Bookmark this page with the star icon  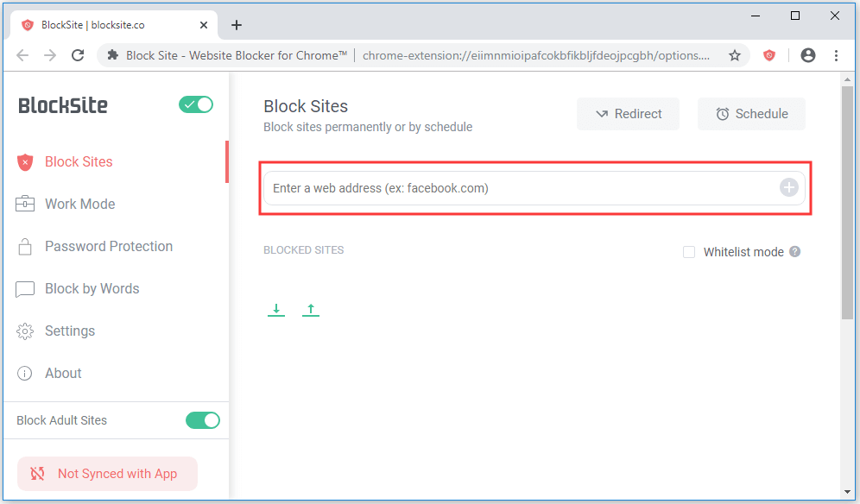(x=735, y=55)
